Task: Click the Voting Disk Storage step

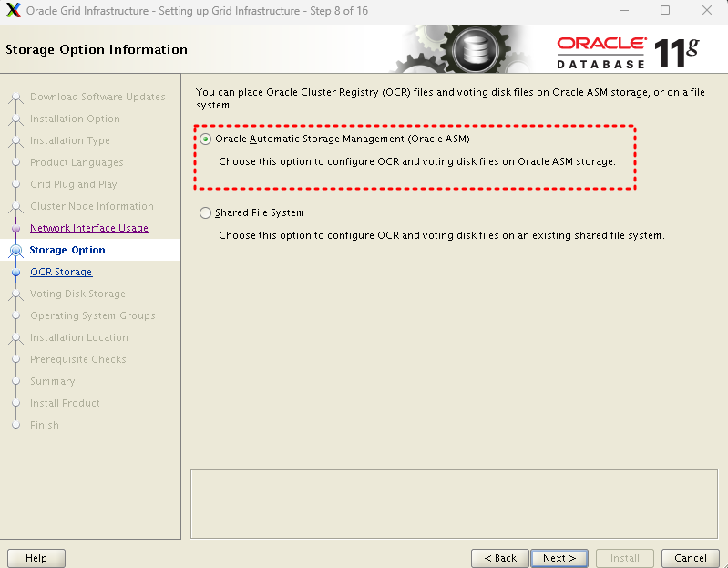Action: coord(77,294)
